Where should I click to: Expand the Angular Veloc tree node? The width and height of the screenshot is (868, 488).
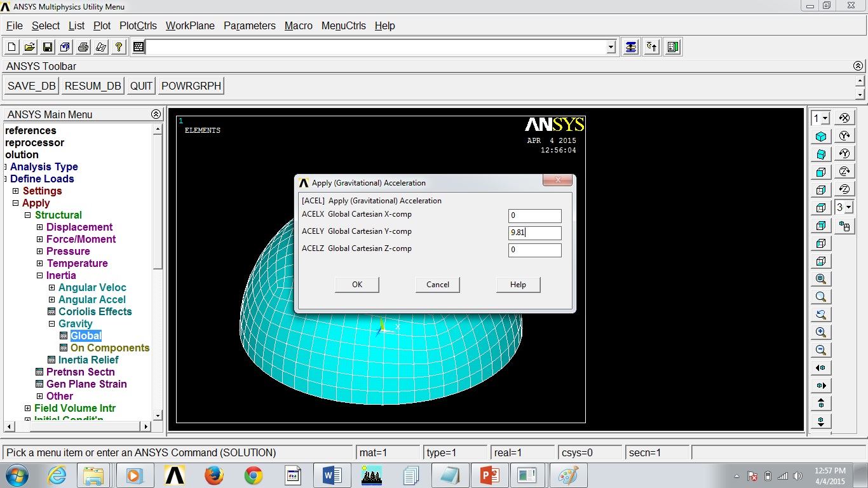(x=51, y=287)
